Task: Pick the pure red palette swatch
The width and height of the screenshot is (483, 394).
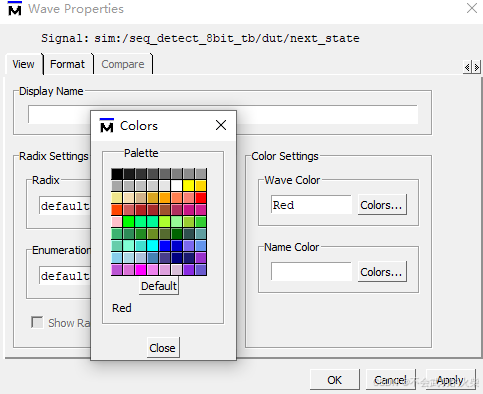Action: click(x=201, y=198)
